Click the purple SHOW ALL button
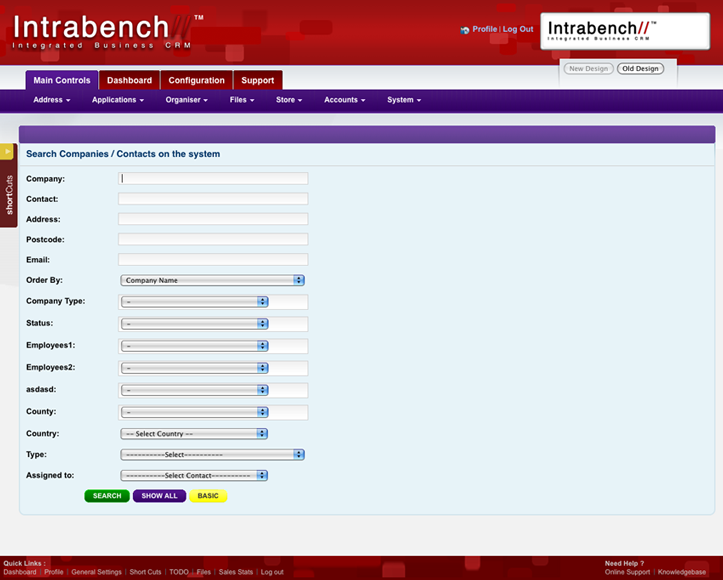This screenshot has width=723, height=580. pyautogui.click(x=160, y=496)
